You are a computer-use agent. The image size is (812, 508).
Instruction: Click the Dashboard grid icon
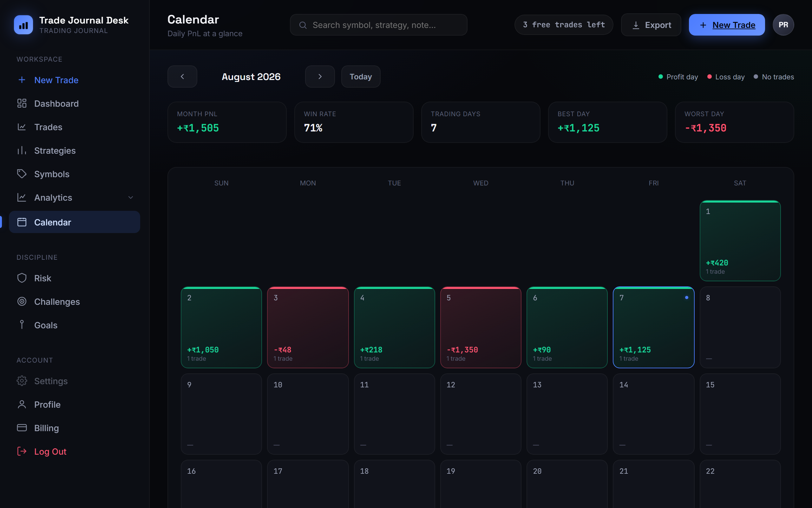click(22, 104)
